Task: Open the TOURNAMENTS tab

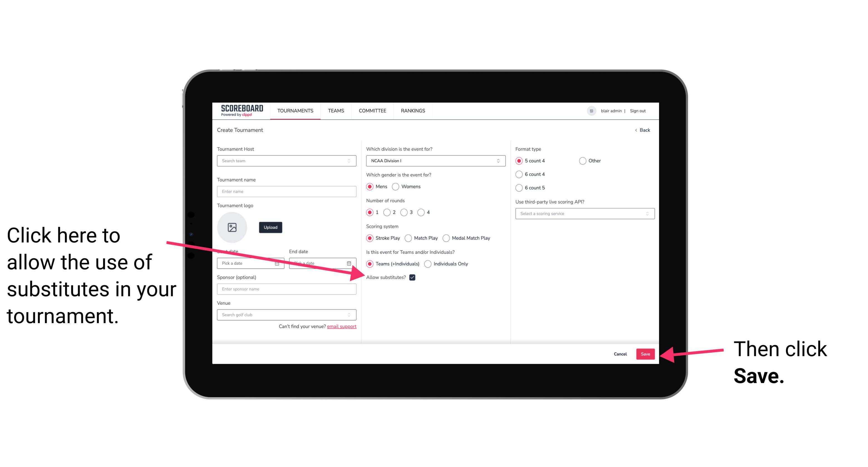Action: tap(294, 111)
